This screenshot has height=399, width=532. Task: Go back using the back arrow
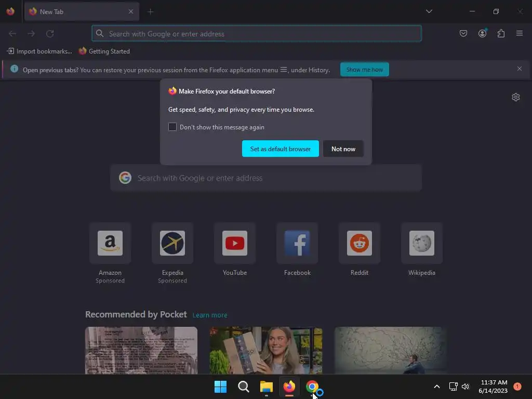tap(12, 34)
